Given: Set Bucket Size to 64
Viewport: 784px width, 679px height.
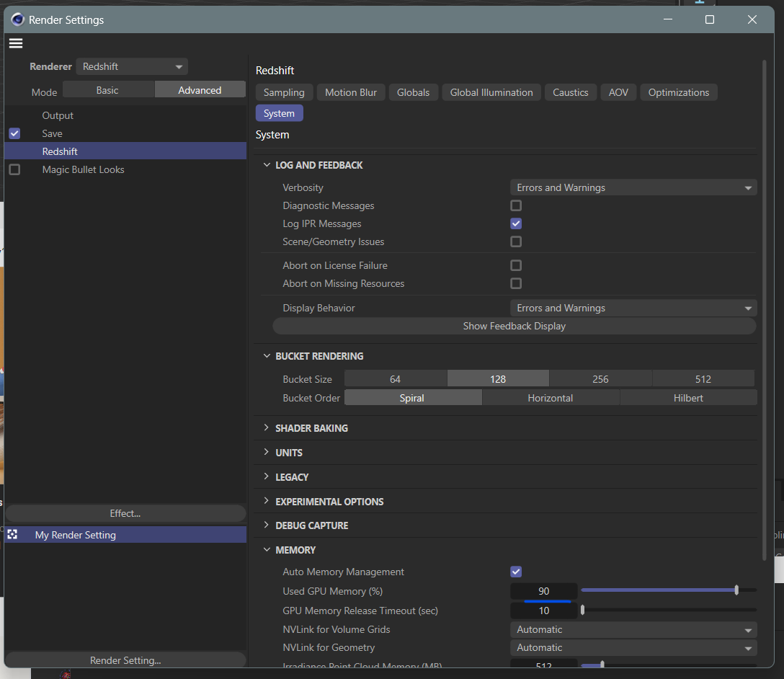Looking at the screenshot, I should [395, 379].
